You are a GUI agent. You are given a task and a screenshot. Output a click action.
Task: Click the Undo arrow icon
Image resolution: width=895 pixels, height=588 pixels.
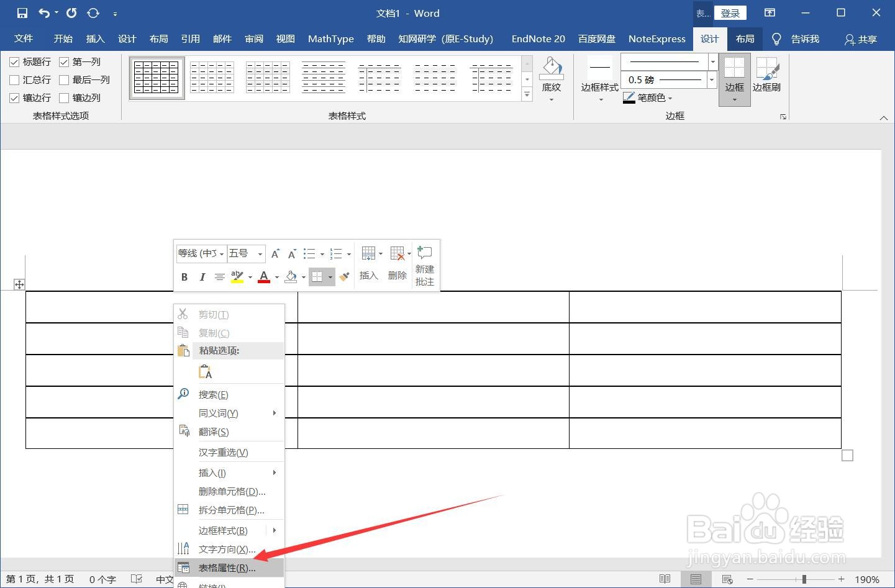[44, 13]
